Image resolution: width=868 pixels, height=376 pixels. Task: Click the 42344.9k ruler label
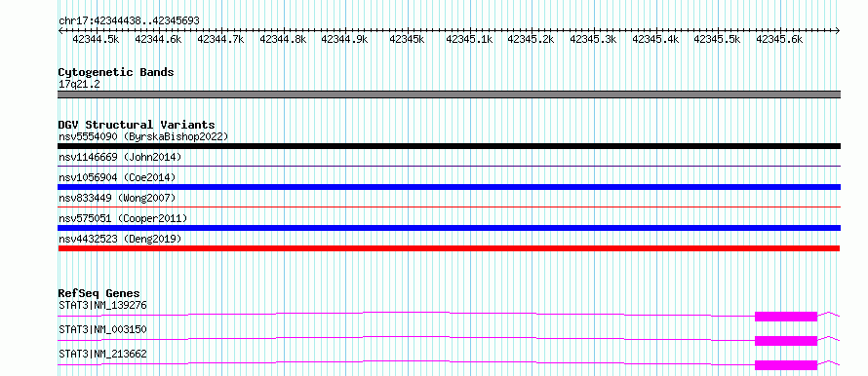click(x=344, y=39)
